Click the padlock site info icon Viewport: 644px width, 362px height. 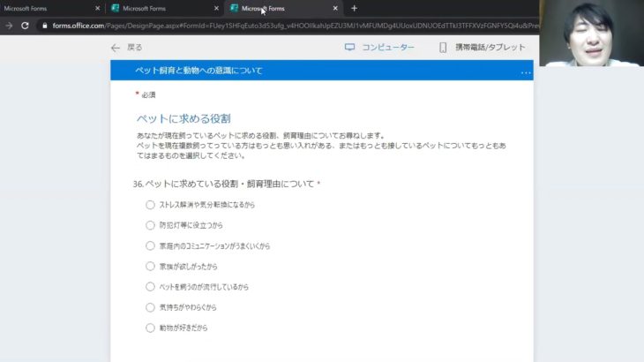click(45, 26)
